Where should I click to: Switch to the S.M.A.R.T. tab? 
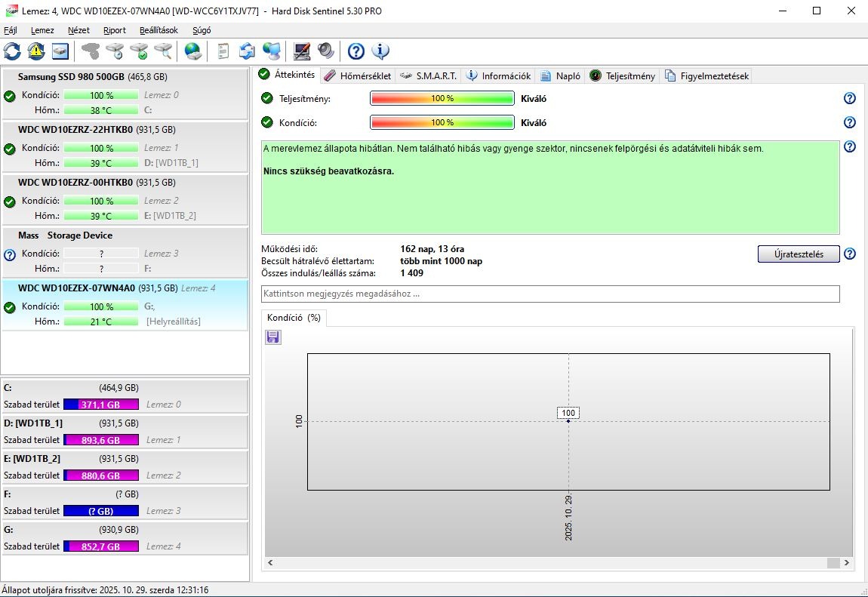(x=429, y=75)
